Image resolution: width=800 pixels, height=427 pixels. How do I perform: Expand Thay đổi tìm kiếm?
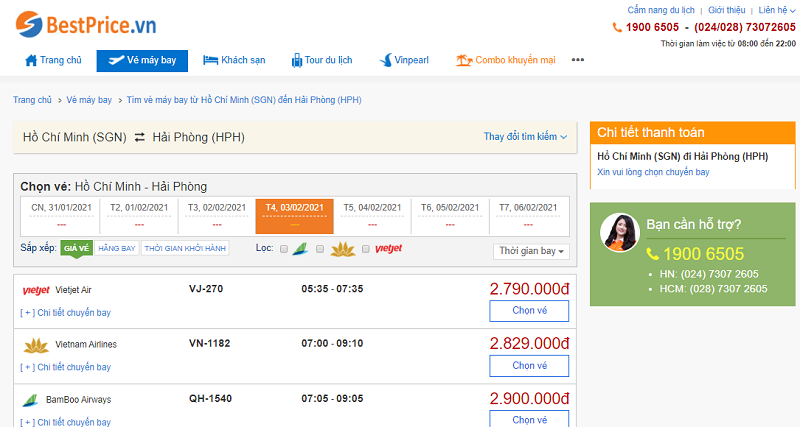(525, 137)
